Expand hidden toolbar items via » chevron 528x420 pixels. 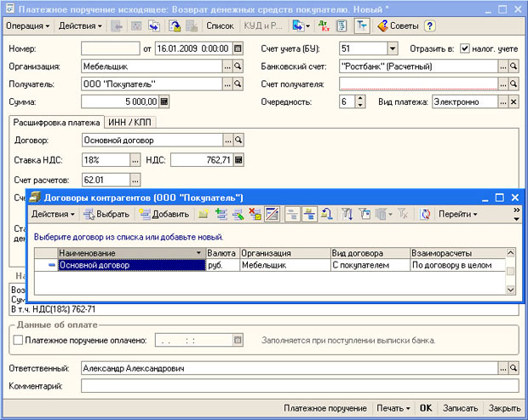coord(517,210)
